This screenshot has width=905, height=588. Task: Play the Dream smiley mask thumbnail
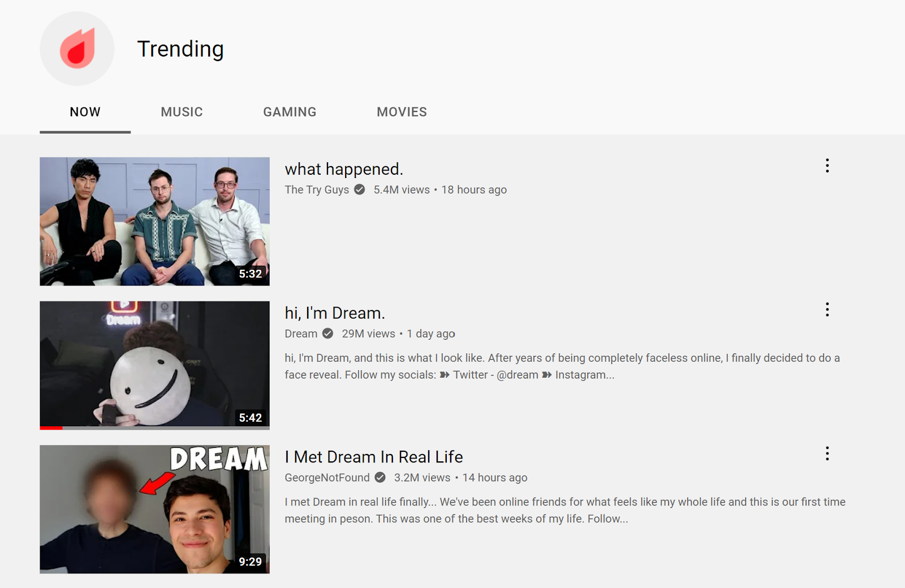(154, 365)
